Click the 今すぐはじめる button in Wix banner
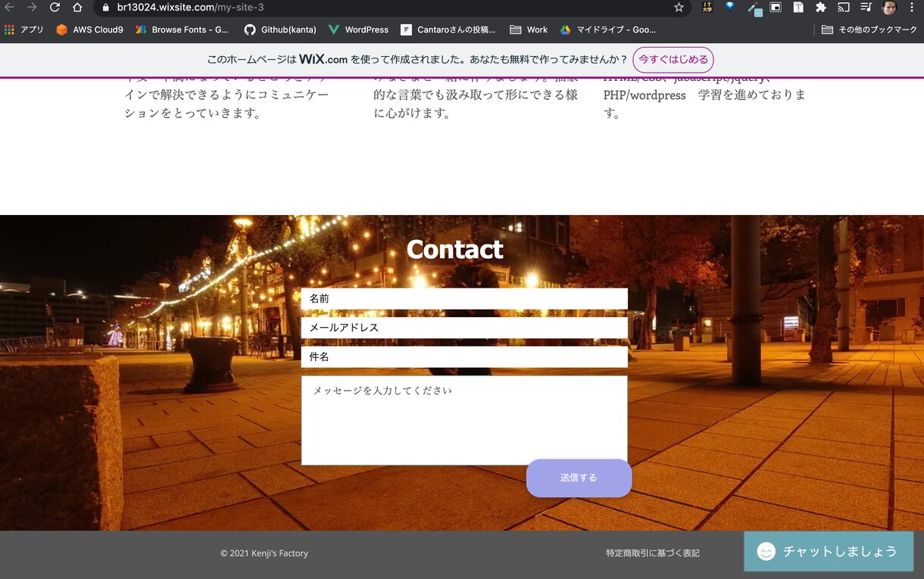Screen dimensions: 924x579 [673, 60]
